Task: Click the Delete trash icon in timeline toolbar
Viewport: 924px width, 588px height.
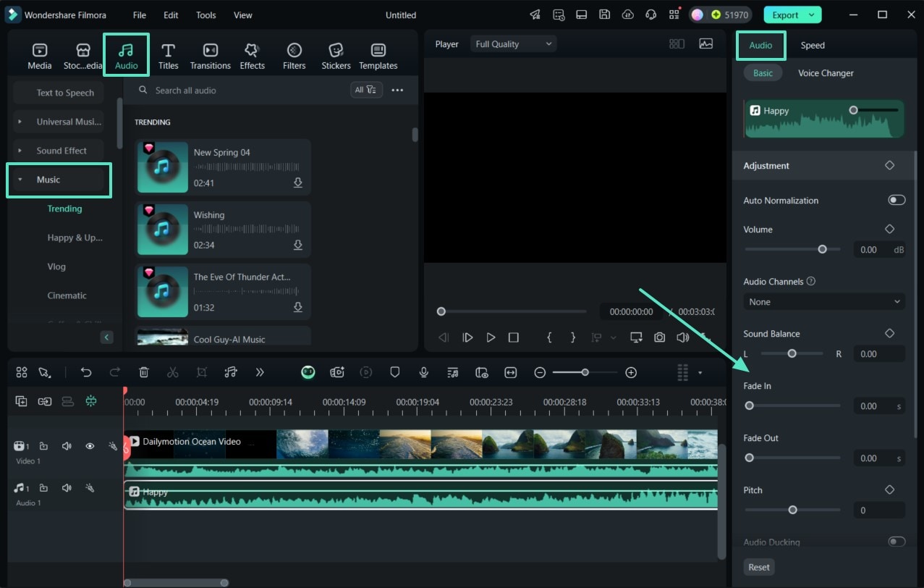Action: click(x=144, y=372)
